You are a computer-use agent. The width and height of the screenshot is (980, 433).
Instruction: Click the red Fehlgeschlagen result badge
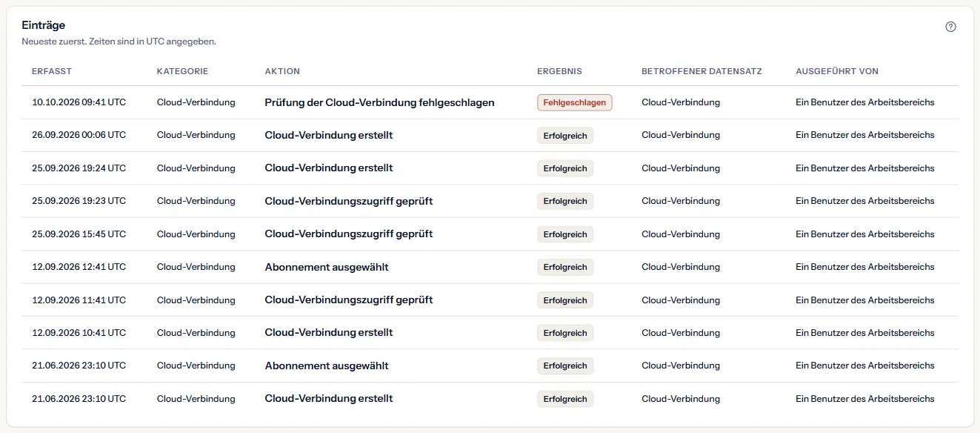click(x=575, y=102)
